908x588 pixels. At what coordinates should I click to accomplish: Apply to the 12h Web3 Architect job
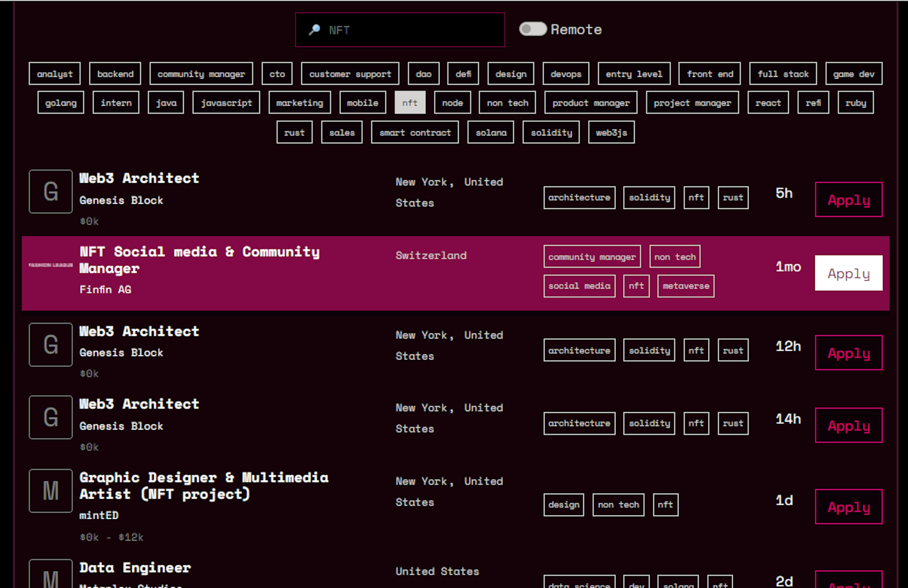pyautogui.click(x=848, y=353)
